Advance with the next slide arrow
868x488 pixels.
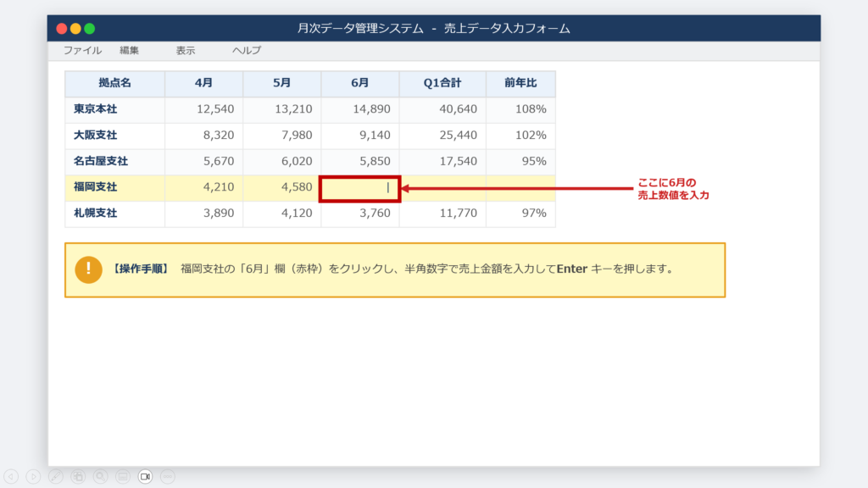[33, 477]
